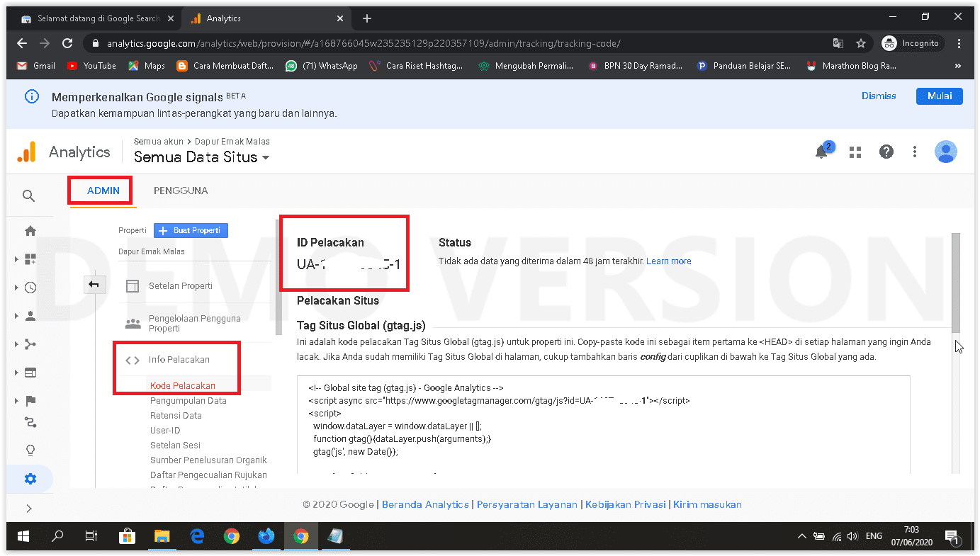Select the Analytics browser tab
This screenshot has height=556, width=980.
tap(266, 18)
